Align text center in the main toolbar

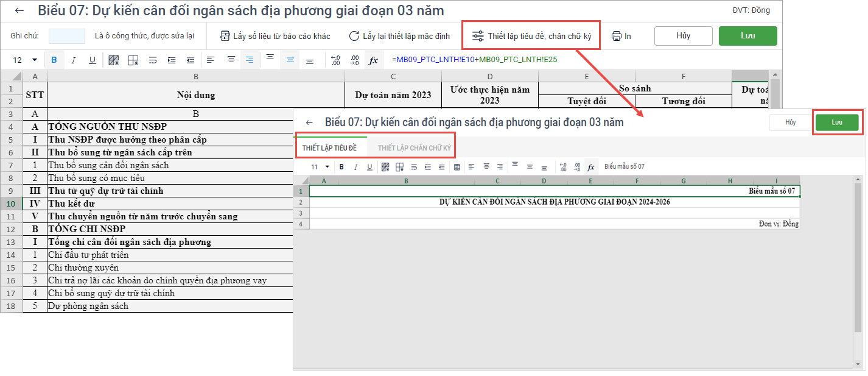click(231, 60)
